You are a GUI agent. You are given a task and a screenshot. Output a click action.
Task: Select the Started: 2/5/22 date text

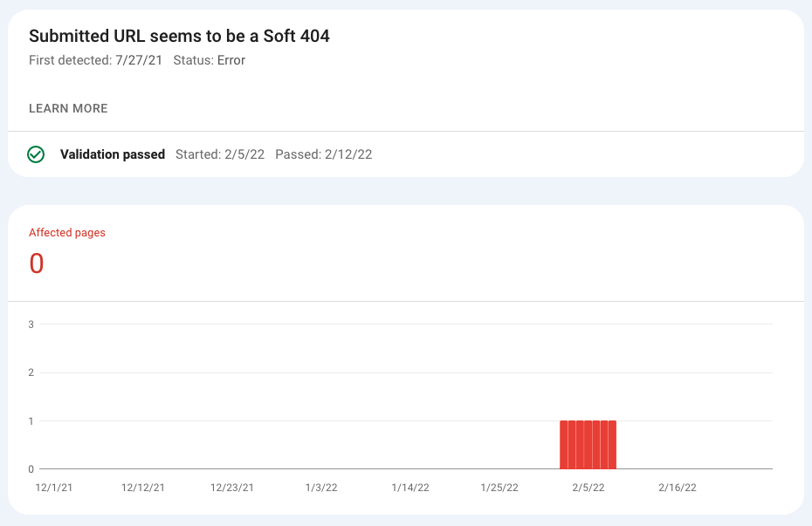pos(220,154)
